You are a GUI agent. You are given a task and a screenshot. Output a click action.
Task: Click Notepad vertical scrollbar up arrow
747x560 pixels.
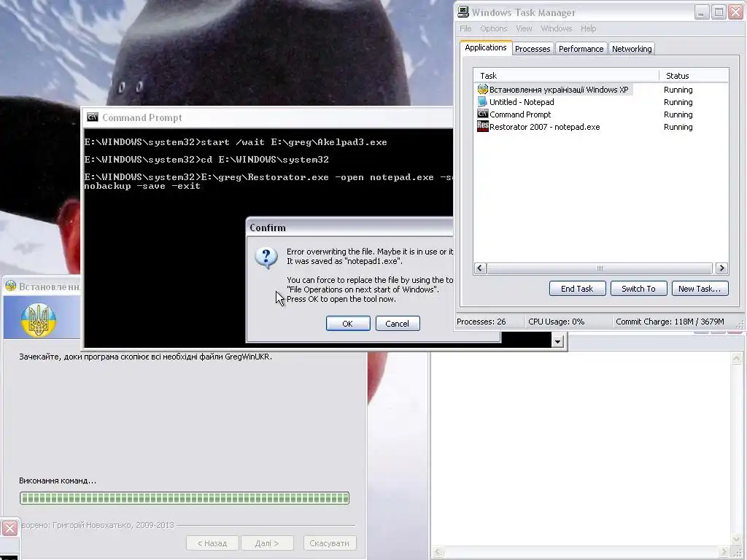point(737,359)
